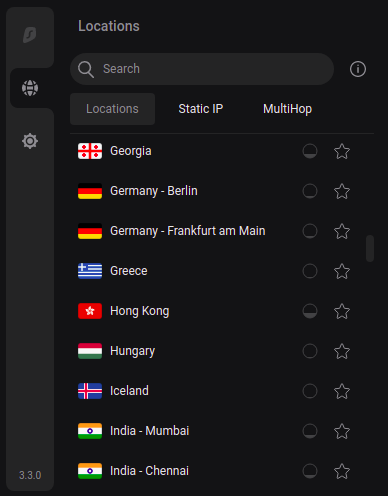The image size is (388, 496).
Task: Click the locations list scrollbar thumb
Action: point(370,249)
